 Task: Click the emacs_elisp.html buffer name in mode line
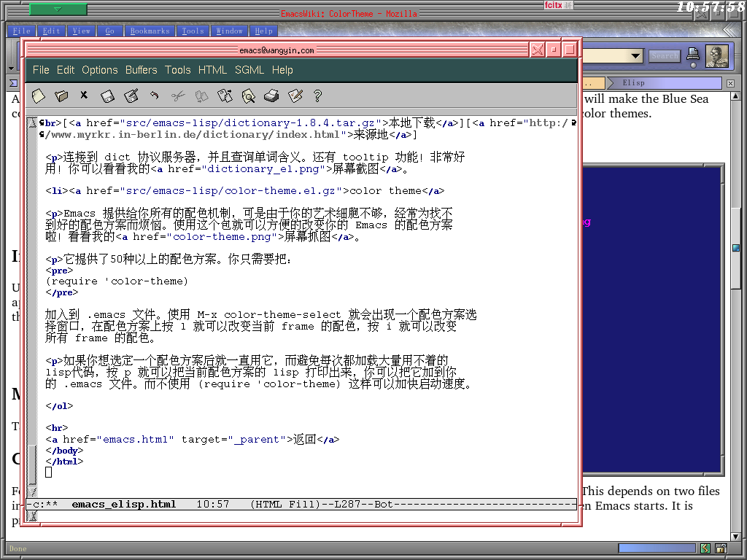pos(124,505)
